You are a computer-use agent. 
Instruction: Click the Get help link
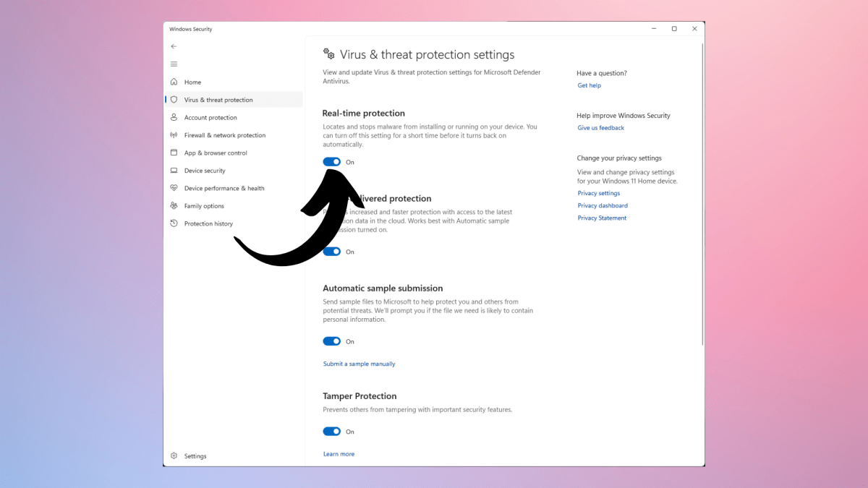click(589, 85)
